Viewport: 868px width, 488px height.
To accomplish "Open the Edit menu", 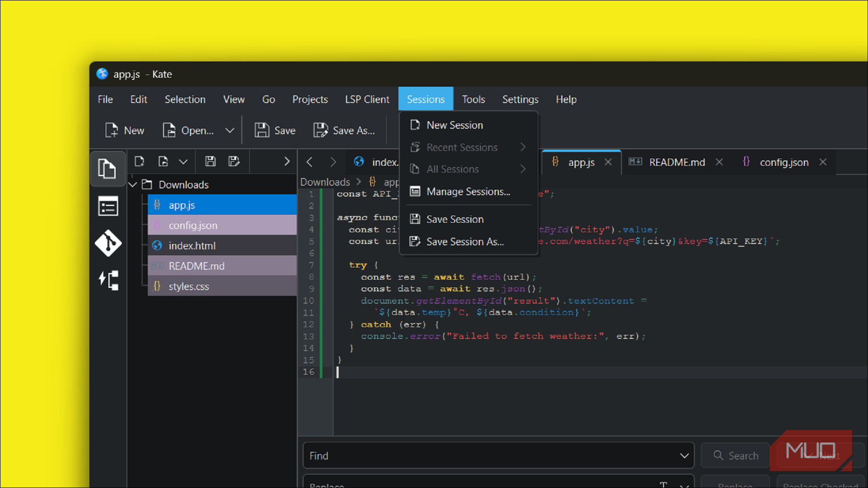I will click(x=139, y=99).
